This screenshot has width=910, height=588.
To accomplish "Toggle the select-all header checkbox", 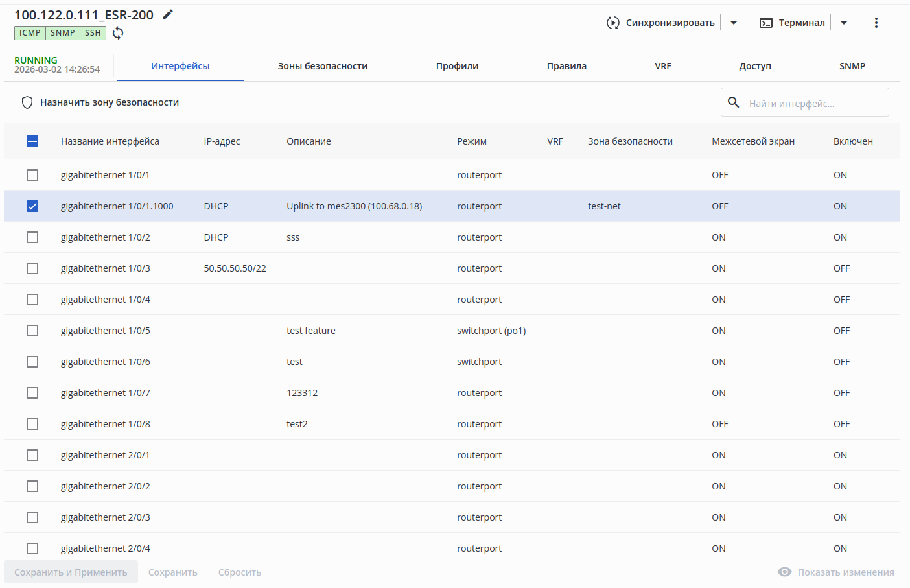I will [32, 141].
